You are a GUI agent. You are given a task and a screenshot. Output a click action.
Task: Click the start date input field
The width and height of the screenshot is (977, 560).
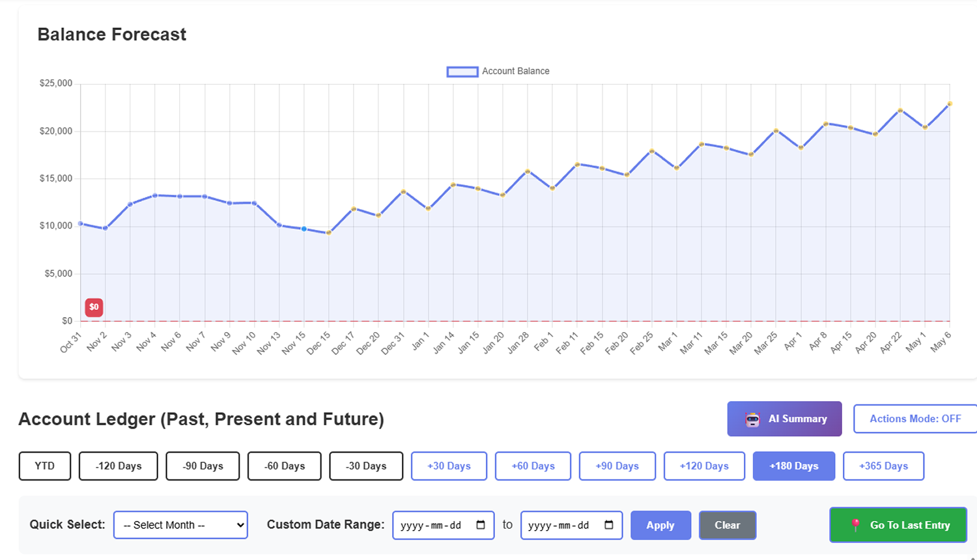(433, 525)
